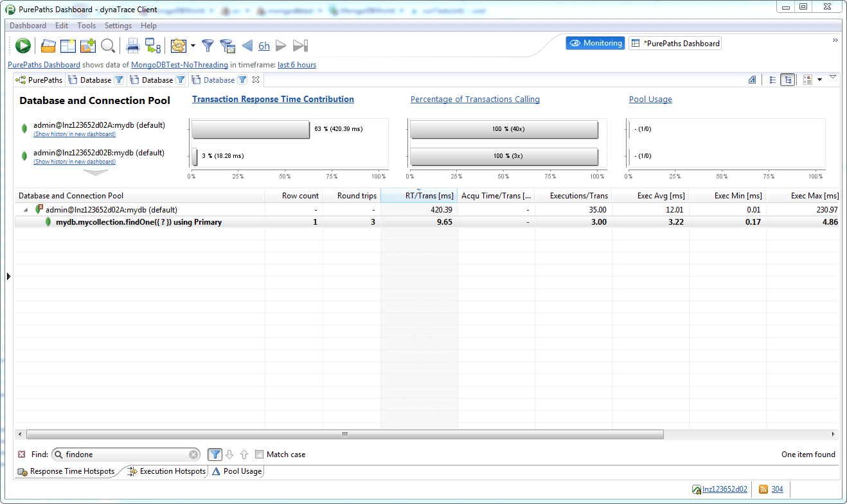The width and height of the screenshot is (847, 504).
Task: Open the PurePaths Dashboard link
Action: point(44,65)
